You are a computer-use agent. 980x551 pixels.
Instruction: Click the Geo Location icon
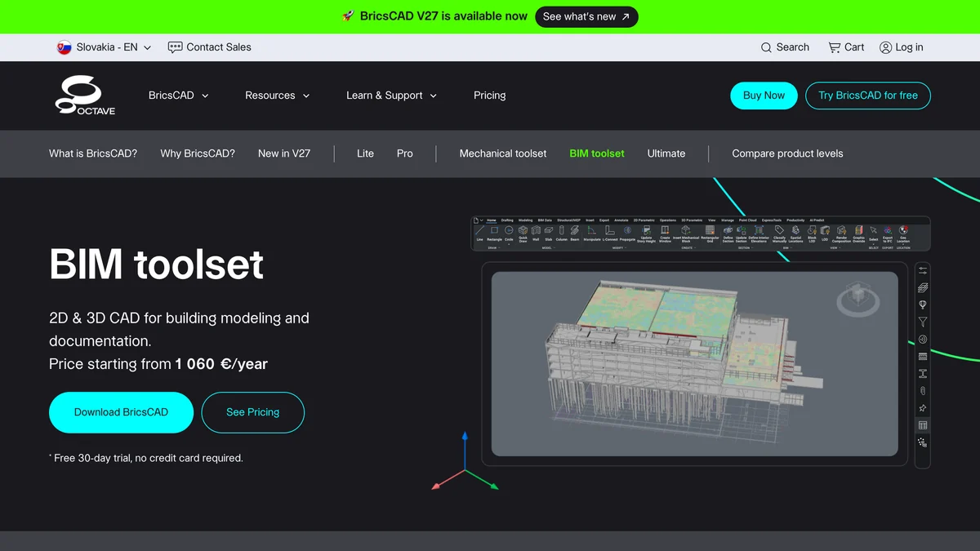903,230
